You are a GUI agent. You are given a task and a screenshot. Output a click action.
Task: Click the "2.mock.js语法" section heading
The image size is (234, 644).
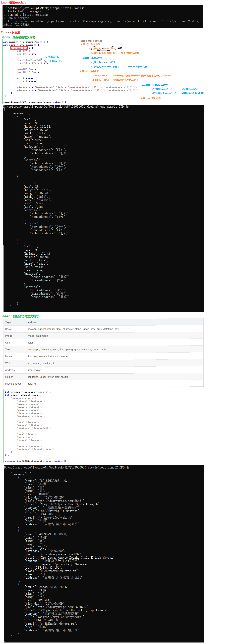[11, 33]
